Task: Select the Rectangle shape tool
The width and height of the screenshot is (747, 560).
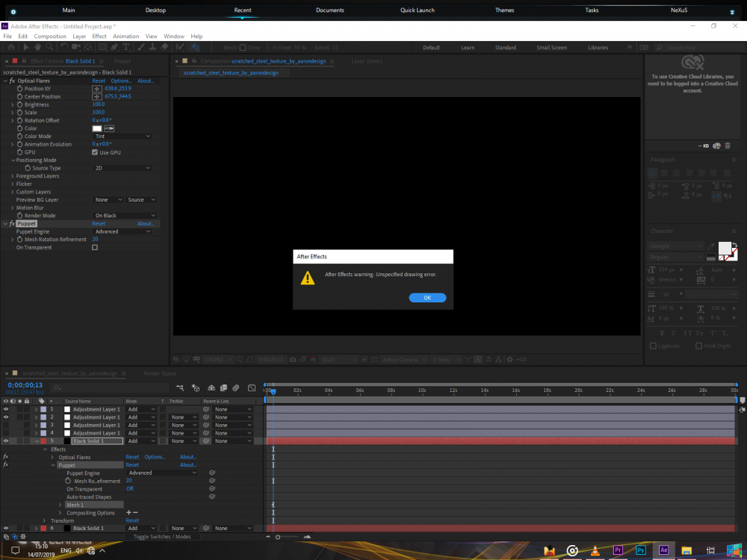Action: point(102,47)
